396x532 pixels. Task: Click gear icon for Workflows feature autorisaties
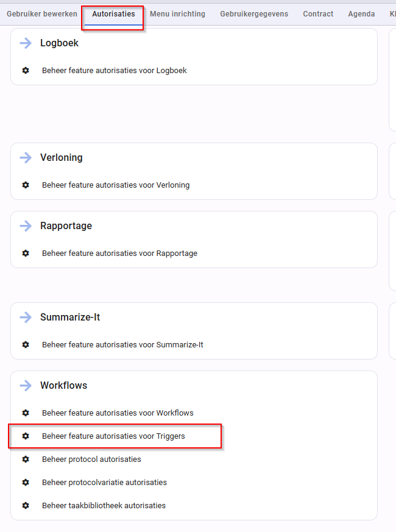[26, 413]
